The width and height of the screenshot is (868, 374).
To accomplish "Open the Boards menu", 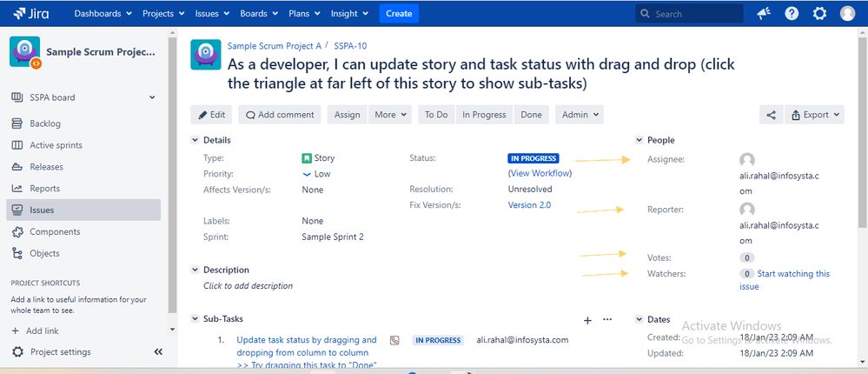I will click(x=260, y=13).
